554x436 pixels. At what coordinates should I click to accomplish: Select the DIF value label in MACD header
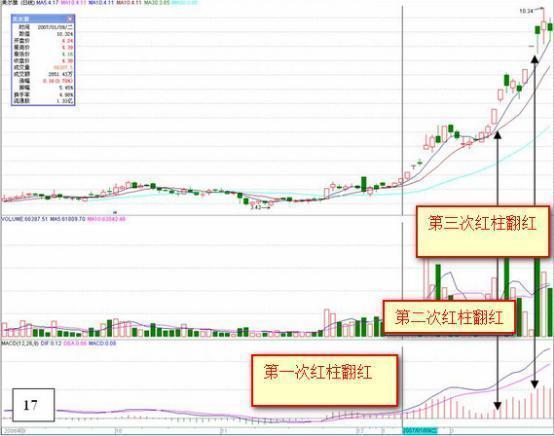[x=51, y=343]
